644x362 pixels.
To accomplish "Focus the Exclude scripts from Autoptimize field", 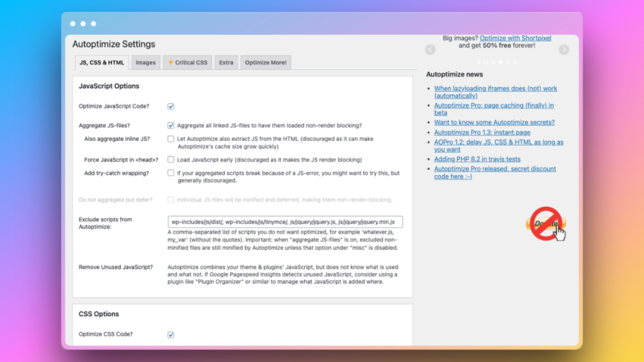I will click(285, 222).
